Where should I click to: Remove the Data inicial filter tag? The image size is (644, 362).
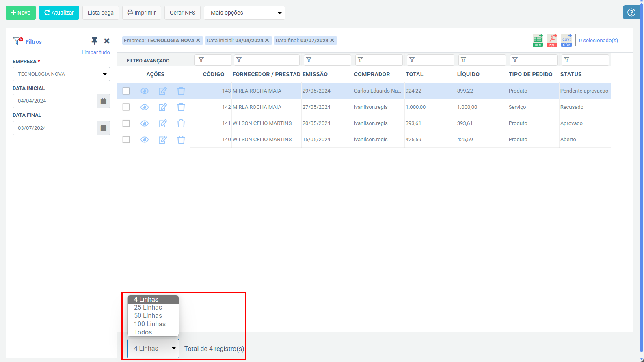point(267,40)
